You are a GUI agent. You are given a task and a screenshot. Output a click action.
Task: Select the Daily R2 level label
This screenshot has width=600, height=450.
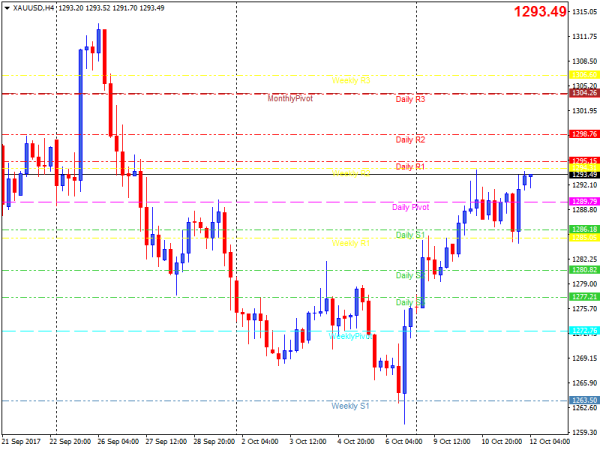point(410,140)
